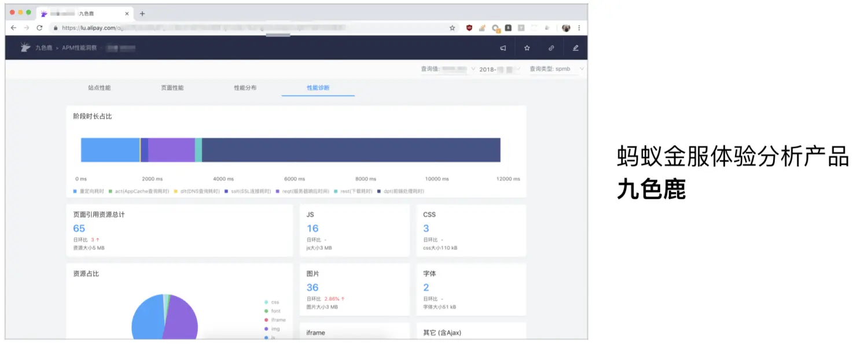This screenshot has height=347, width=868.
Task: Toggle the act(AppCache查询耗时) legend entry
Action: pos(139,191)
